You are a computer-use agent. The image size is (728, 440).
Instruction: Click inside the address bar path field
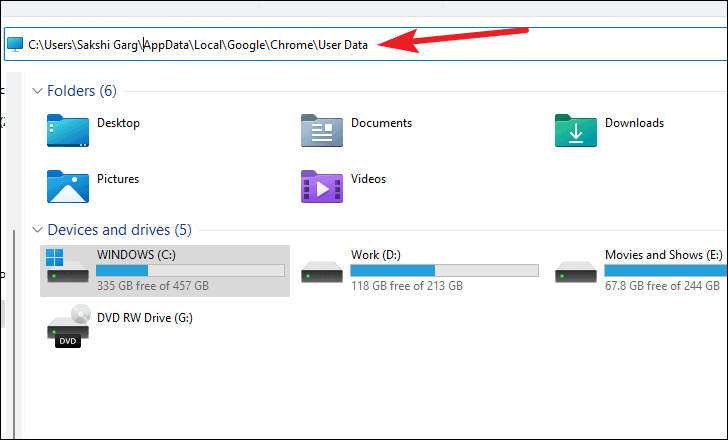click(x=366, y=44)
